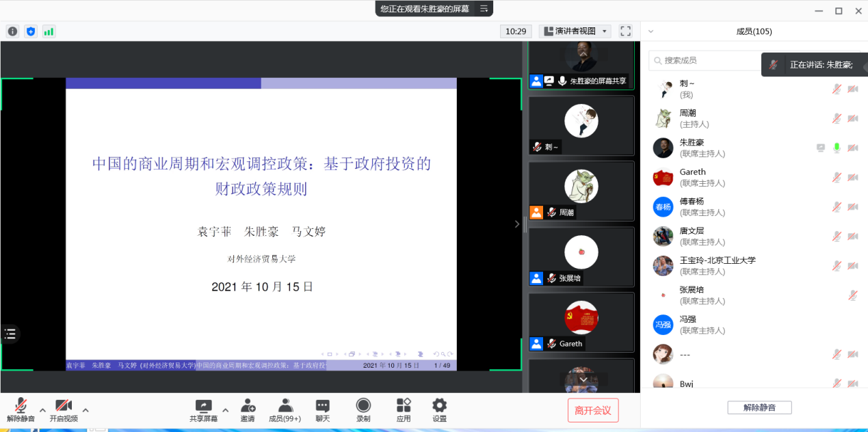This screenshot has width=868, height=432.
Task: Open the Apps (应用) icon
Action: click(404, 410)
